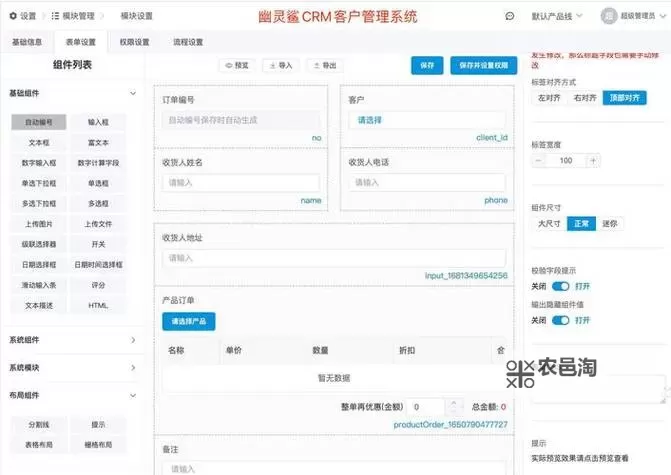Select the 分割线 layout component
The height and width of the screenshot is (475, 671).
click(x=39, y=425)
